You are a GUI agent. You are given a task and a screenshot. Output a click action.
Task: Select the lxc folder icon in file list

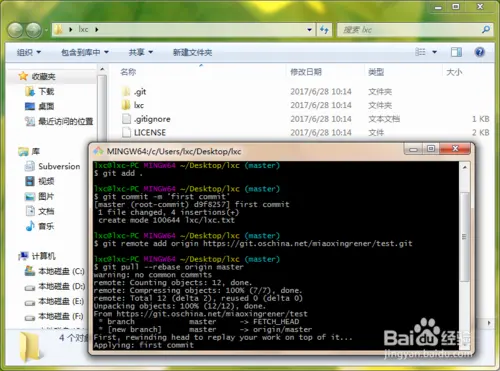[x=126, y=105]
